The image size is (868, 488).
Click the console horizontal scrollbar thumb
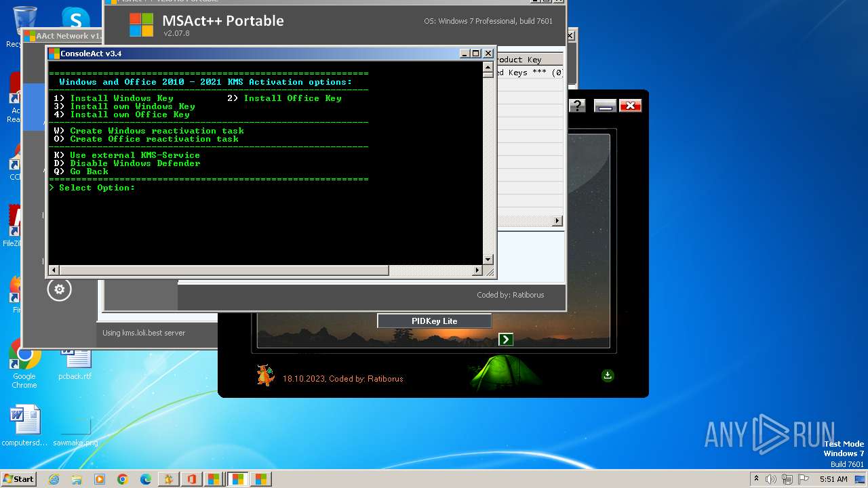click(x=224, y=270)
